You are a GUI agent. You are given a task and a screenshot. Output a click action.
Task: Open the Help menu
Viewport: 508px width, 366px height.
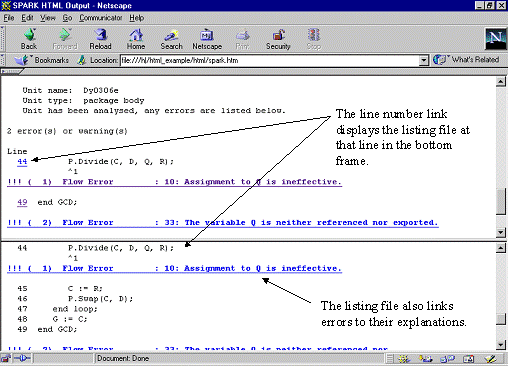point(137,18)
